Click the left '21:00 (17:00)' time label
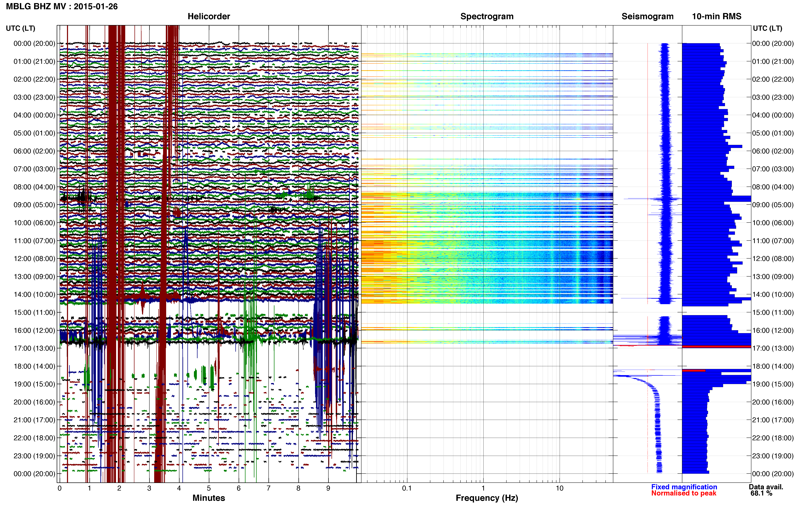The width and height of the screenshot is (812, 508). 34,420
